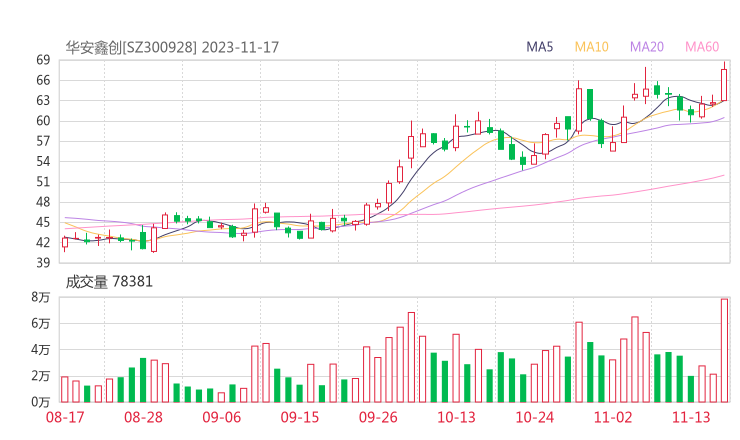Click the 54 price axis label
Screen dimensions: 740x440
tap(43, 161)
